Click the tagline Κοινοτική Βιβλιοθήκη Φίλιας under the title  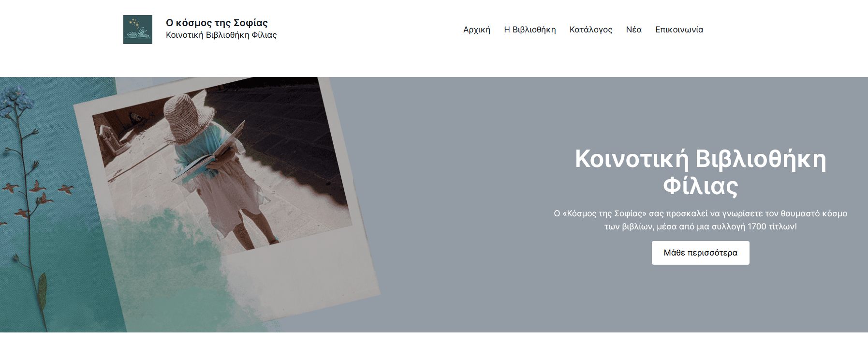point(221,35)
